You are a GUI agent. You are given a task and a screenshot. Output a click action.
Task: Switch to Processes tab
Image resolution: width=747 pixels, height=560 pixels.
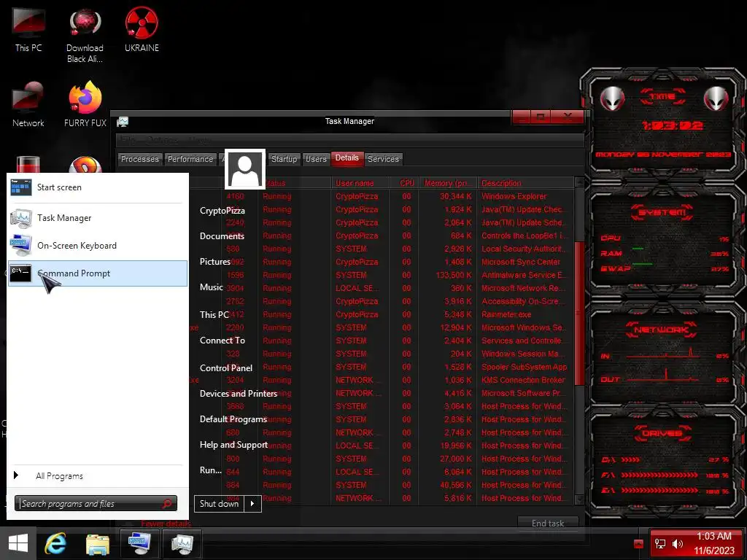click(x=139, y=159)
